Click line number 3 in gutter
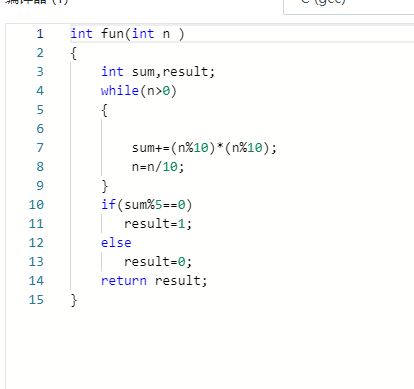Viewport: 414px width, 389px height. click(40, 72)
